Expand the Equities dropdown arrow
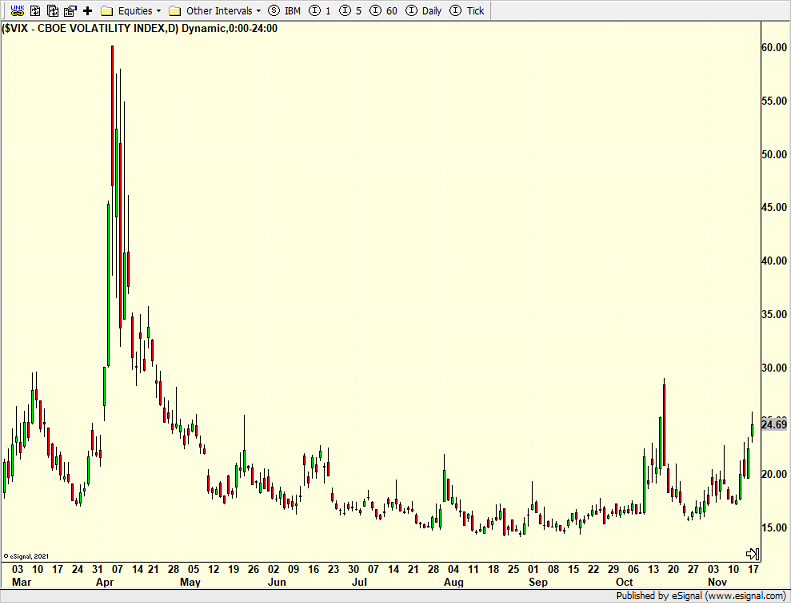This screenshot has width=791, height=603. pyautogui.click(x=158, y=11)
